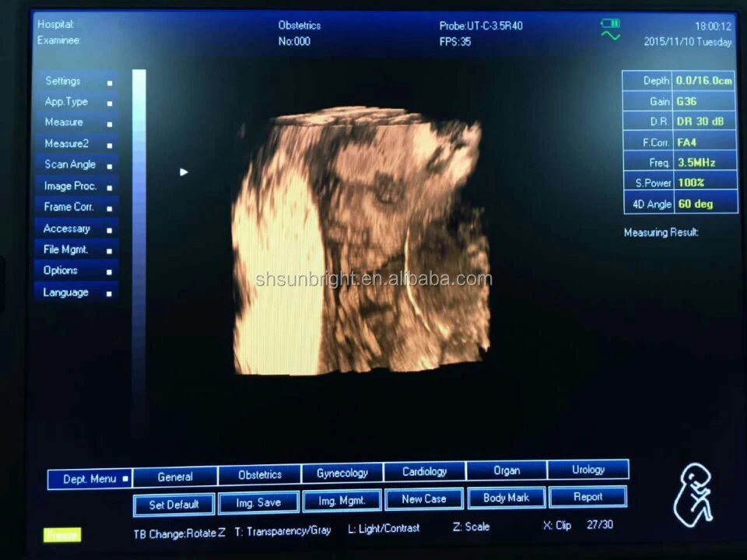Click the X: Clip hint
747x560 pixels.
(x=557, y=525)
